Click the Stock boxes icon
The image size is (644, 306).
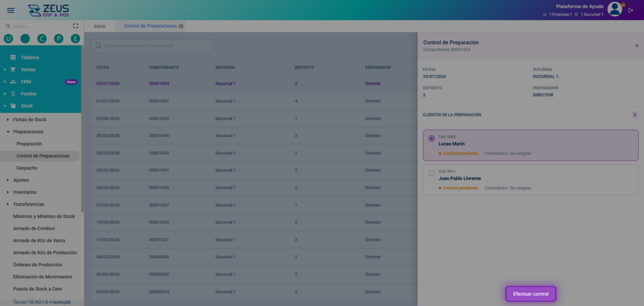[13, 106]
